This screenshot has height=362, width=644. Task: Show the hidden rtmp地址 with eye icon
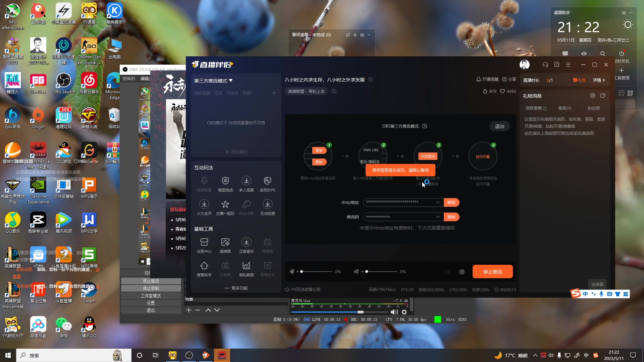point(438,202)
